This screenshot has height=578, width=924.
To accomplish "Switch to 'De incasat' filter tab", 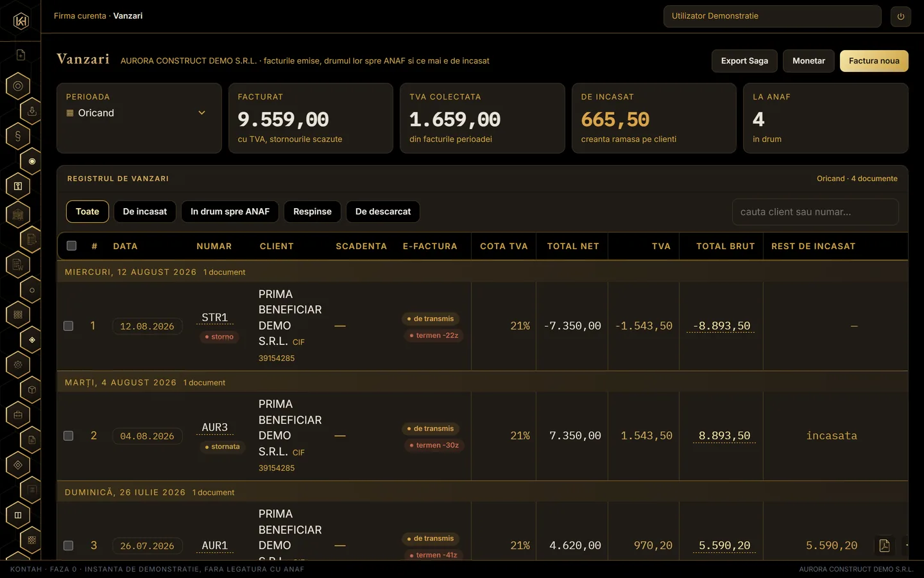I will (x=145, y=212).
